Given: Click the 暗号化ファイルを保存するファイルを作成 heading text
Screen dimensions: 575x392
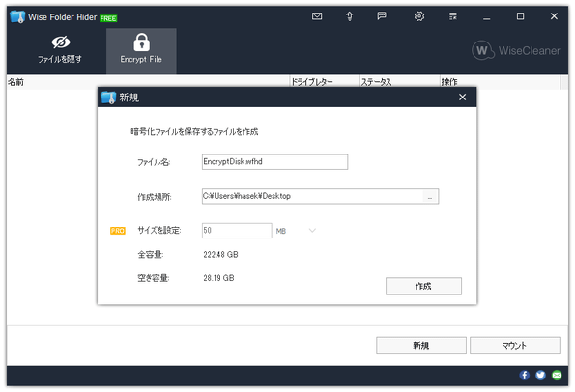Looking at the screenshot, I should point(194,132).
